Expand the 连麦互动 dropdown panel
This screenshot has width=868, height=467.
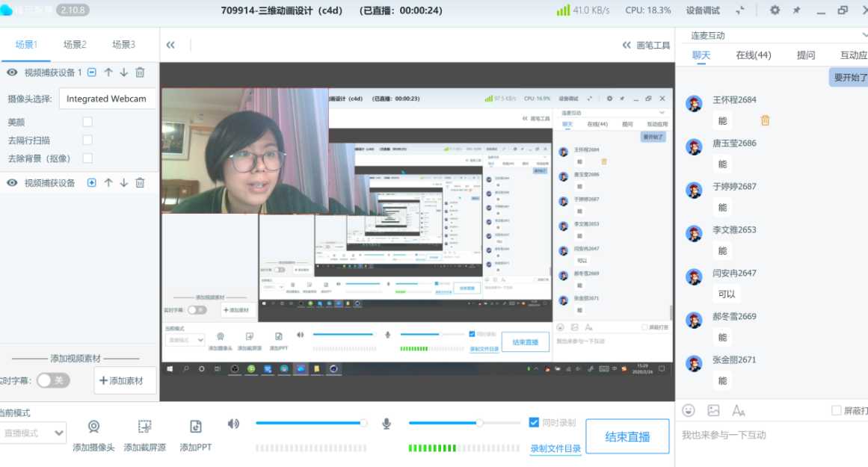click(864, 35)
